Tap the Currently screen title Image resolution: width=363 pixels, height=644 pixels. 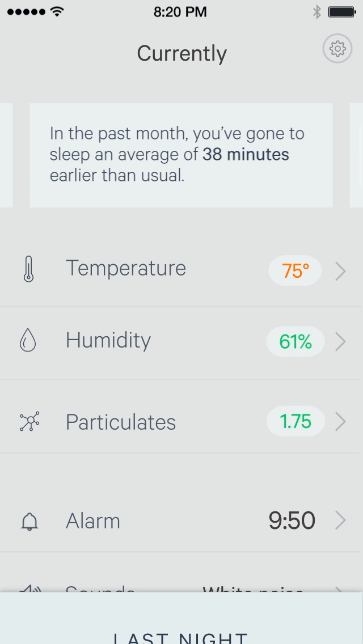(x=181, y=53)
